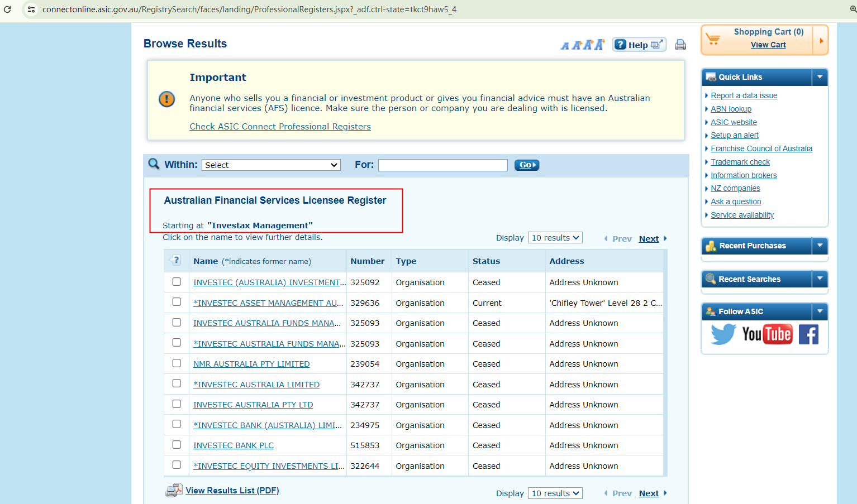Collapse the Quick Links panel arrow
Screen dimensions: 857x504
tap(820, 77)
